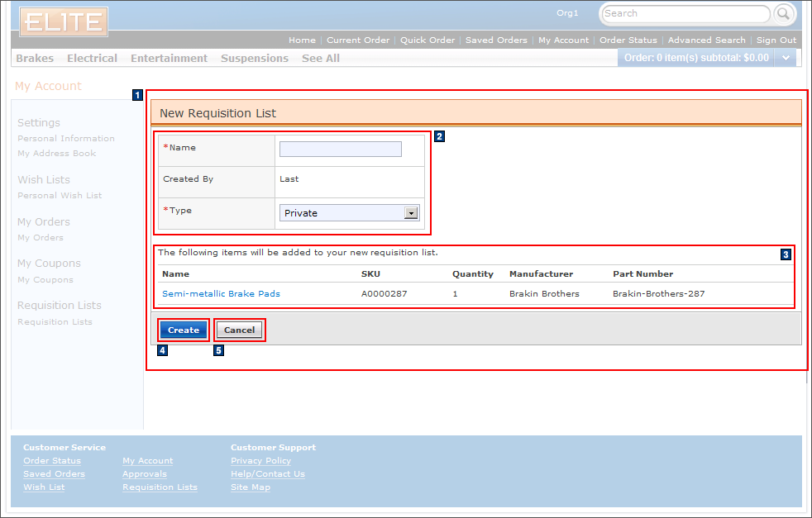812x518 pixels.
Task: Open the Semi-metallic Brake Pads product link
Action: click(x=221, y=293)
